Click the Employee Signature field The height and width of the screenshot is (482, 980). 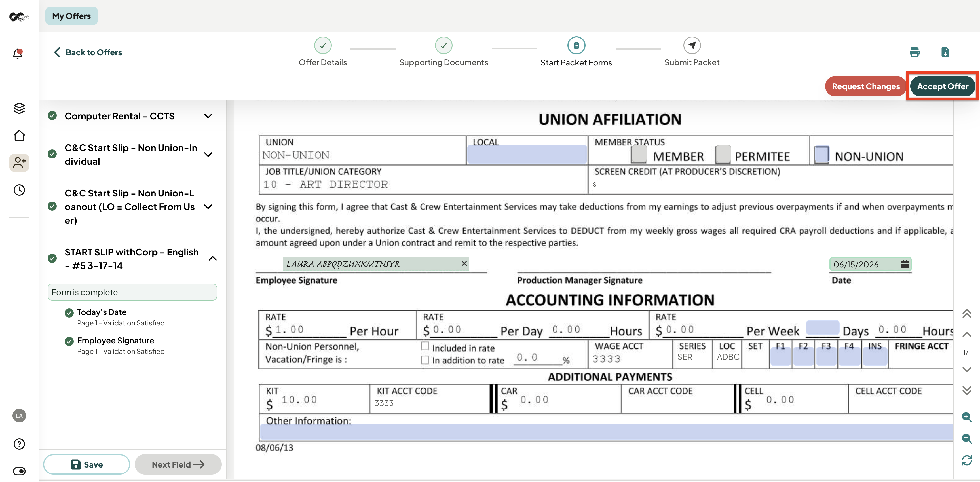click(375, 264)
